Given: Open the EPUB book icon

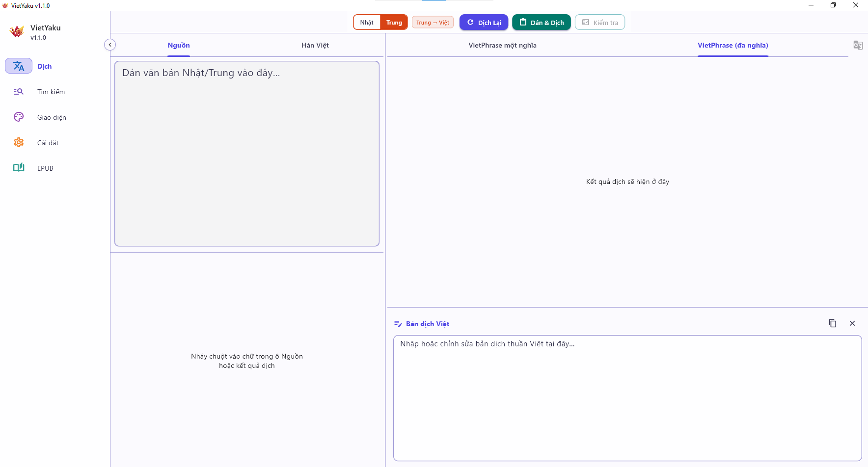Looking at the screenshot, I should click(x=19, y=168).
